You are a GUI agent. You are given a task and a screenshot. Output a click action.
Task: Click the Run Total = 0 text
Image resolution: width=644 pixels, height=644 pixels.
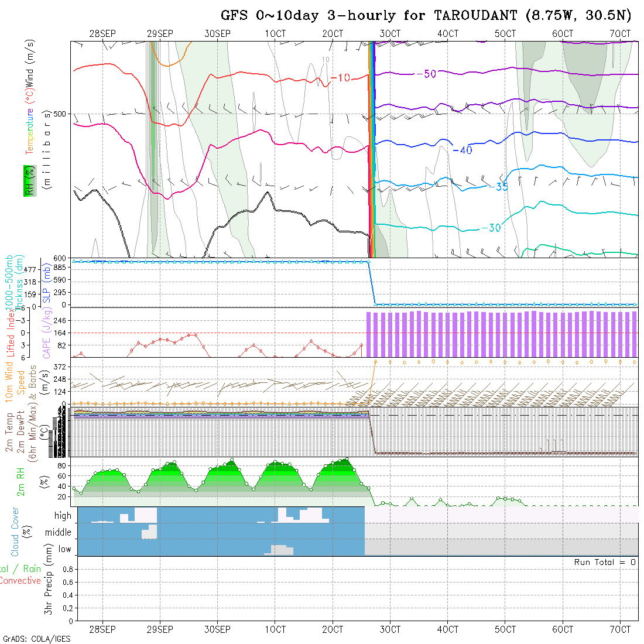[605, 562]
